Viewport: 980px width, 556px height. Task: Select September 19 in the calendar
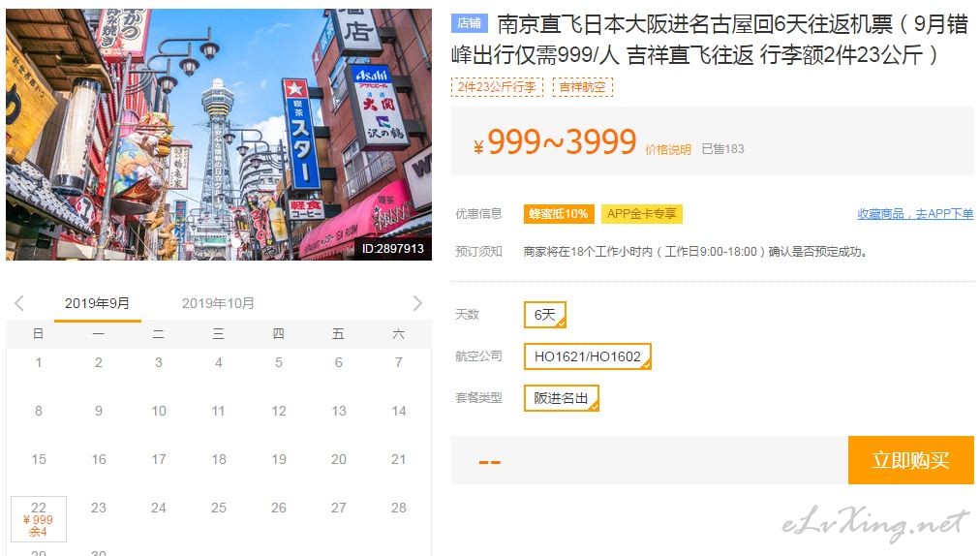(x=279, y=459)
